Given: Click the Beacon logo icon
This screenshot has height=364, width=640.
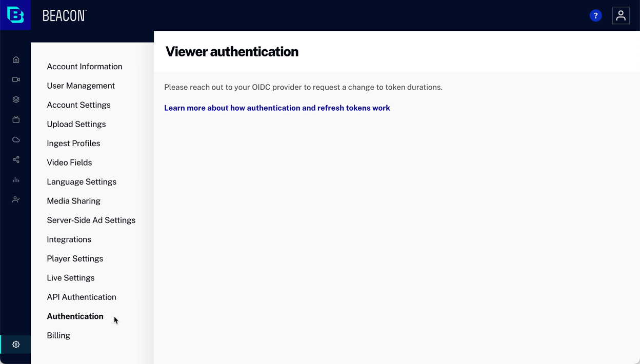Looking at the screenshot, I should pos(15,15).
